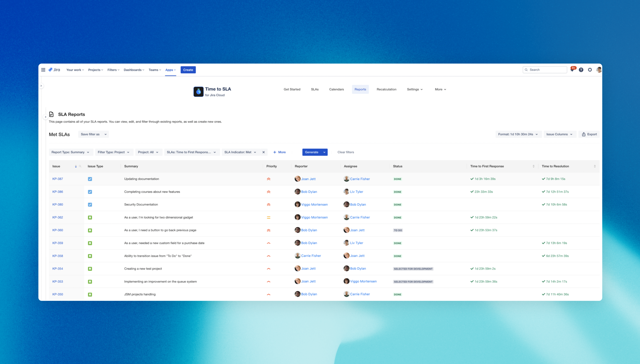Remove the SLA Indicator filter with X

tap(263, 152)
